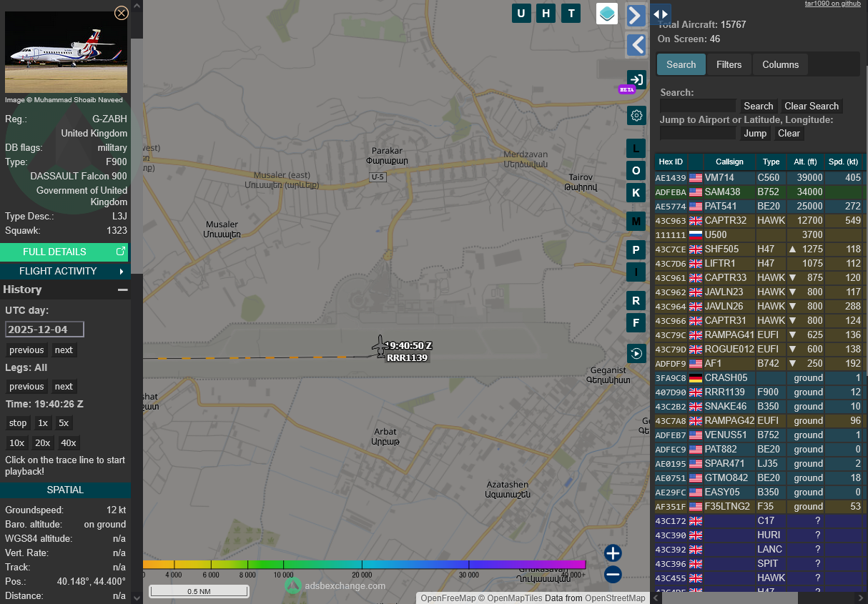
Task: Click the sidebar width toggle arrows icon
Action: 661,14
